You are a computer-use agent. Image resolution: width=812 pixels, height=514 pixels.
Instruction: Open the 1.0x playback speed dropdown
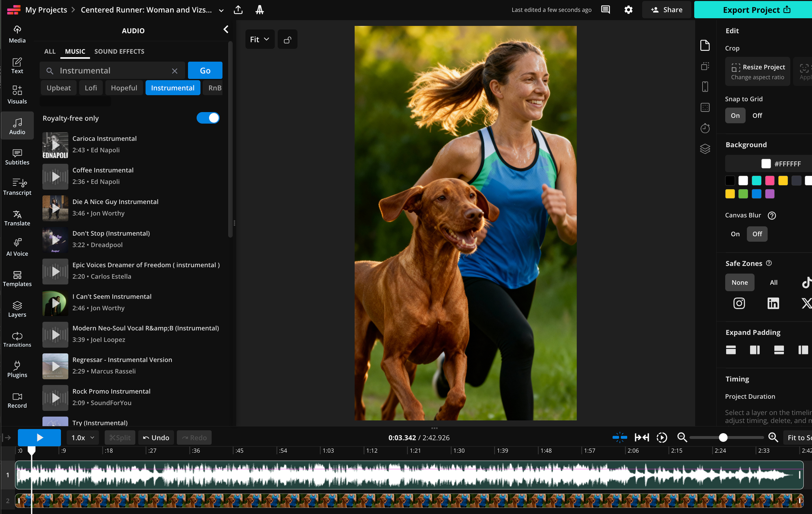(83, 438)
